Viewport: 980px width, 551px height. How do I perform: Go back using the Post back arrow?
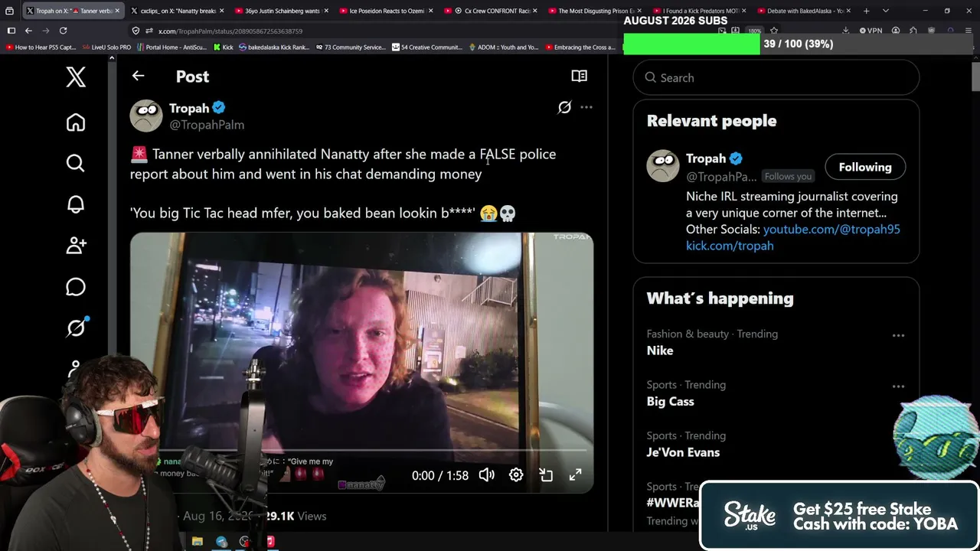tap(138, 76)
